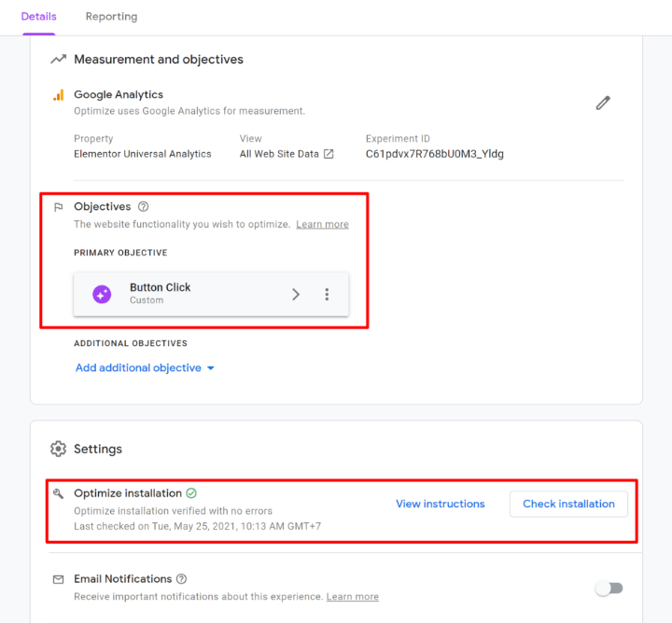The height and width of the screenshot is (623, 672).
Task: Open the Button Click three-dot menu
Action: point(327,295)
